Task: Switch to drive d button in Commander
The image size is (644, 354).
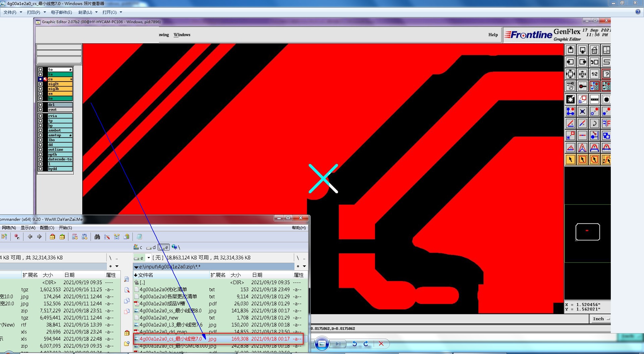Action: tap(151, 247)
